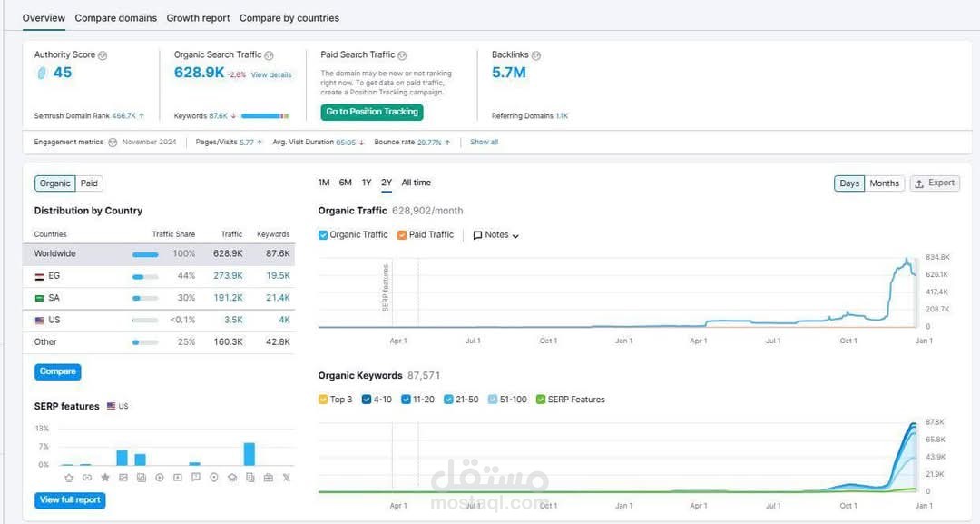Viewport: 980px width, 524px height.
Task: Switch to the Compare domains tab
Action: click(115, 18)
